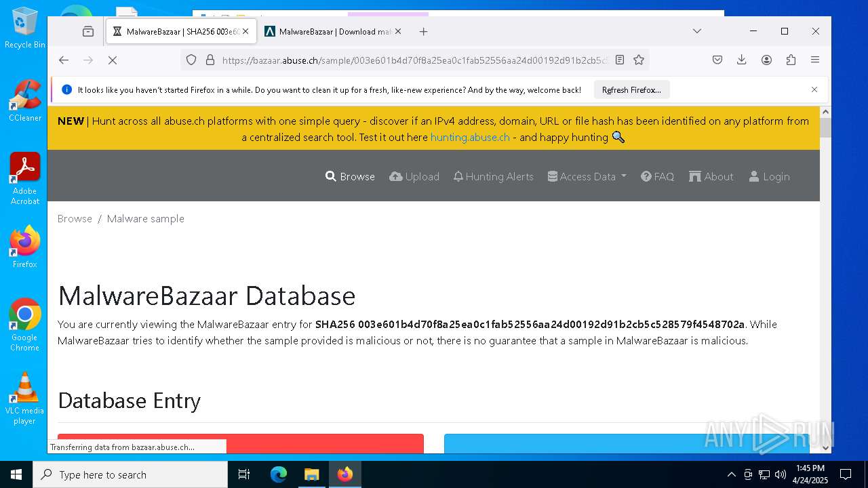Screen dimensions: 868x488
Task: Click the vertical scrollbar thumb
Action: pyautogui.click(x=825, y=127)
